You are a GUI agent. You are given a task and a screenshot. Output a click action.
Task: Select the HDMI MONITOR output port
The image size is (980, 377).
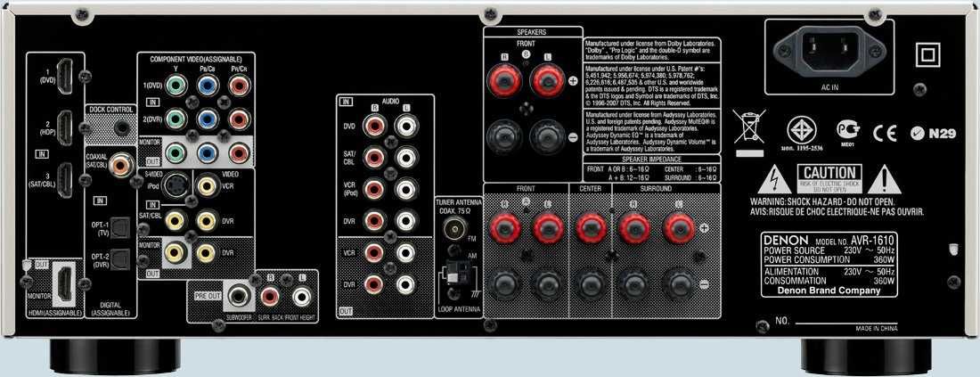click(64, 283)
